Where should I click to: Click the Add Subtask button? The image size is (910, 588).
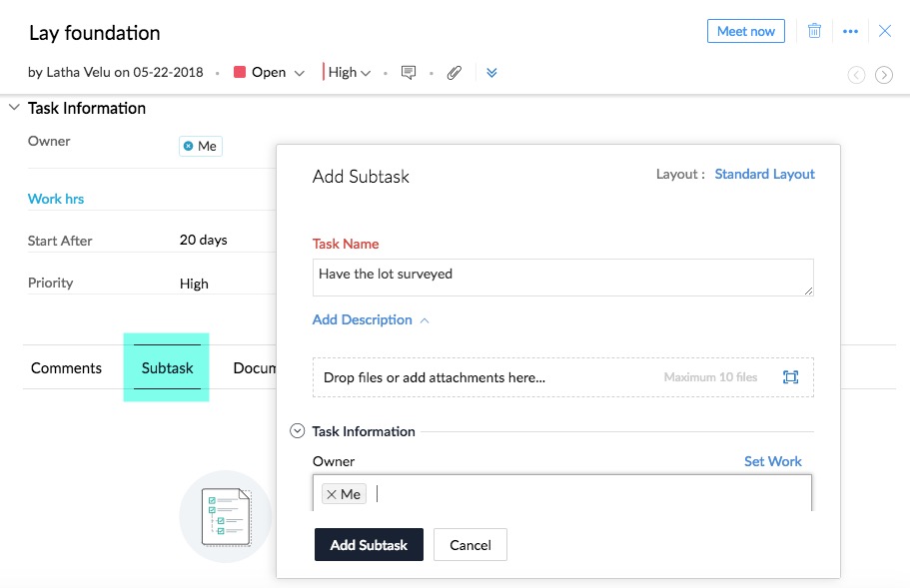coord(369,545)
